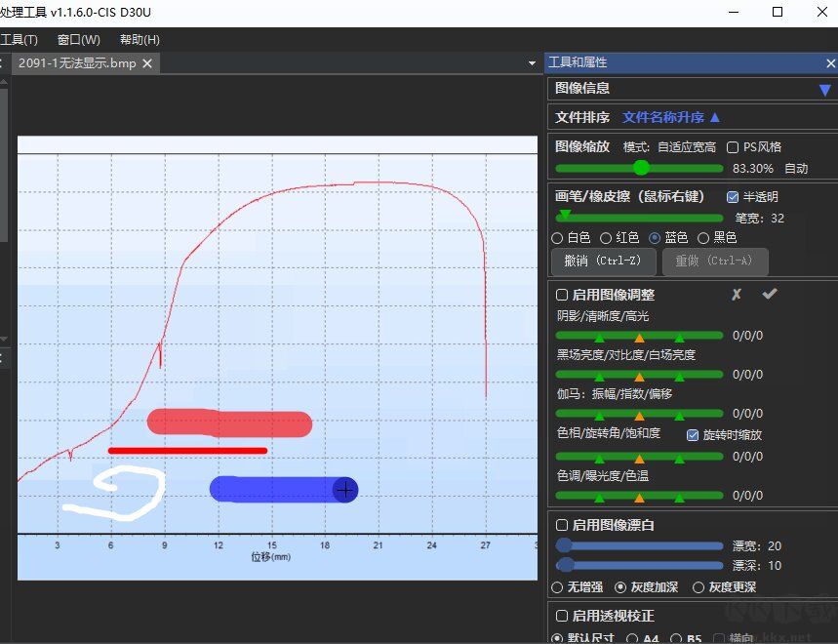The width and height of the screenshot is (838, 644).
Task: Click the confirm checkmark icon for image adjustments
Action: click(770, 295)
